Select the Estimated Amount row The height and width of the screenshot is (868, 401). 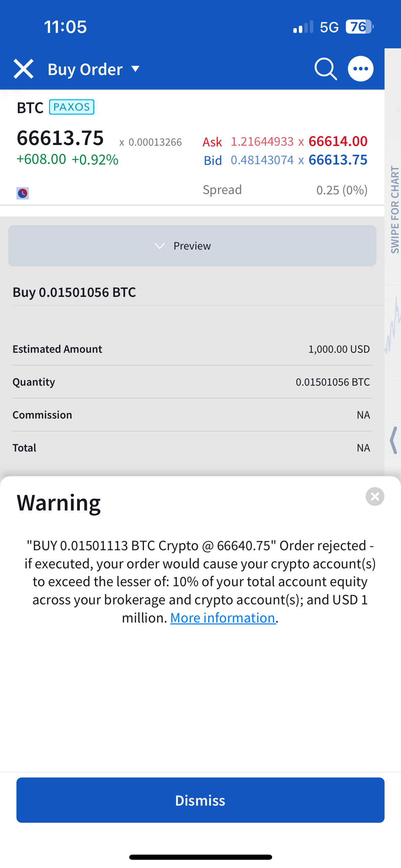point(191,349)
